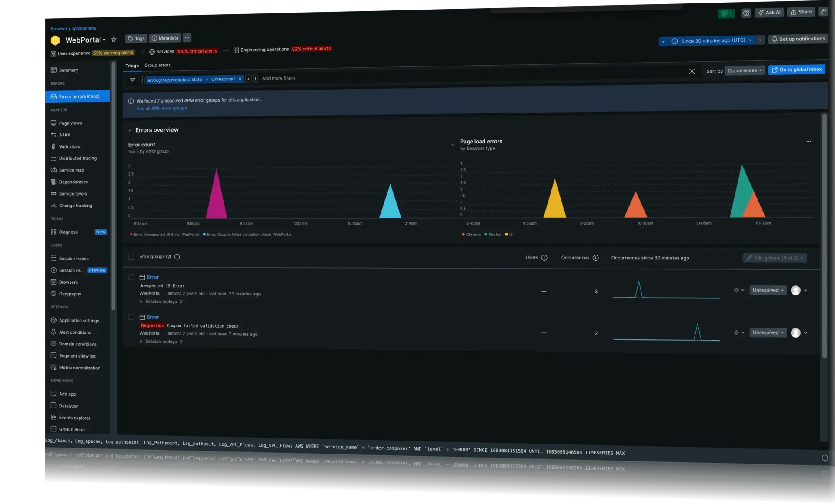Screen dimensions: 835x504
Task: Open the Ask AI assistant
Action: [x=769, y=13]
